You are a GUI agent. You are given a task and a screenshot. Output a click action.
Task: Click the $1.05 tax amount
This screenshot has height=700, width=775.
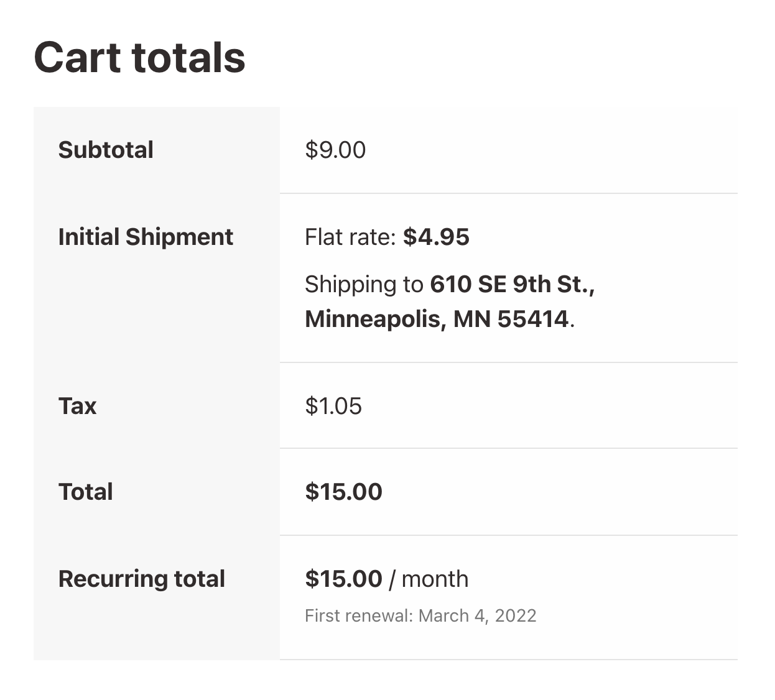[x=333, y=406]
